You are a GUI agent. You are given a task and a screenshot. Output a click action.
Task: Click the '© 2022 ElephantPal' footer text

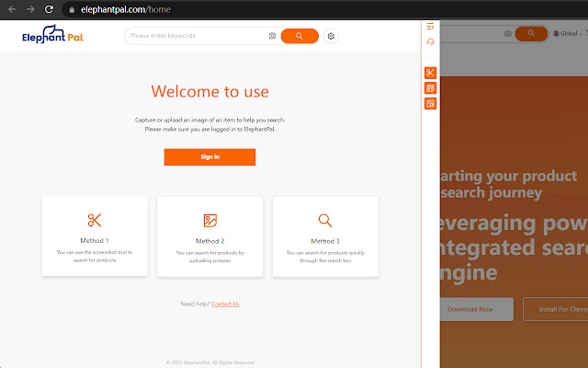coord(210,362)
